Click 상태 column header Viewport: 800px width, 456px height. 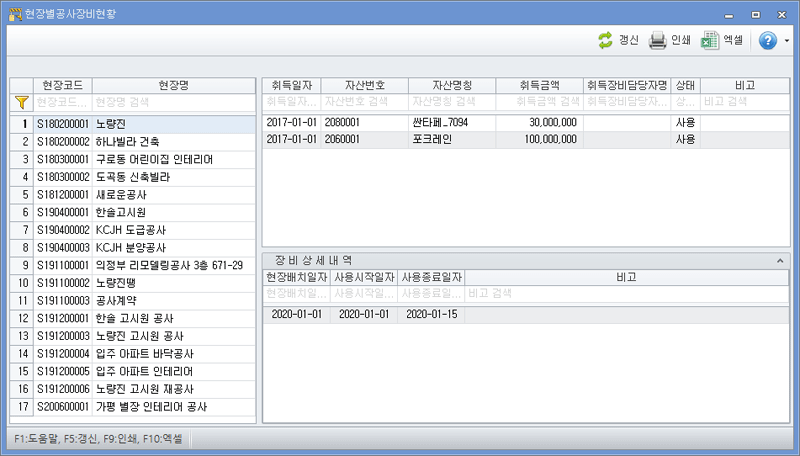coord(686,85)
